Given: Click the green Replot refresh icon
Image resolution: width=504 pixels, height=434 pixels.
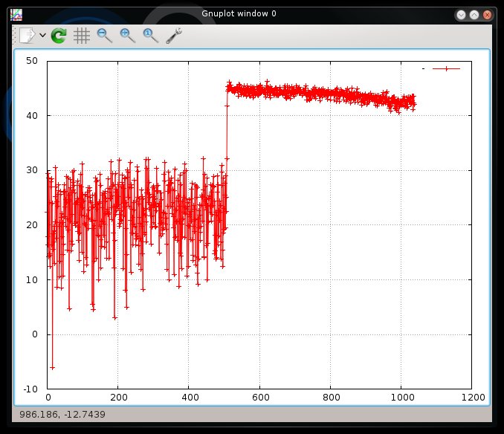Looking at the screenshot, I should coord(59,35).
